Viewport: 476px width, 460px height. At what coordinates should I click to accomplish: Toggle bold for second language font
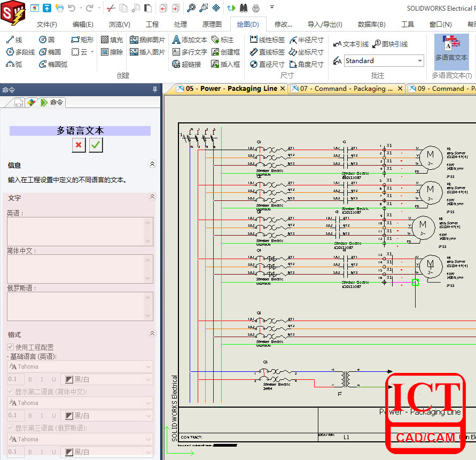(30, 416)
